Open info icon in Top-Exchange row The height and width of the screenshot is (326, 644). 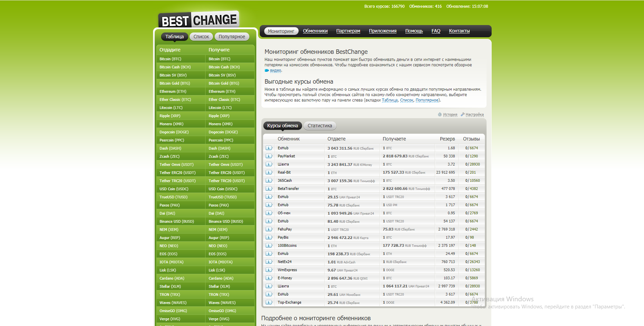click(x=269, y=302)
